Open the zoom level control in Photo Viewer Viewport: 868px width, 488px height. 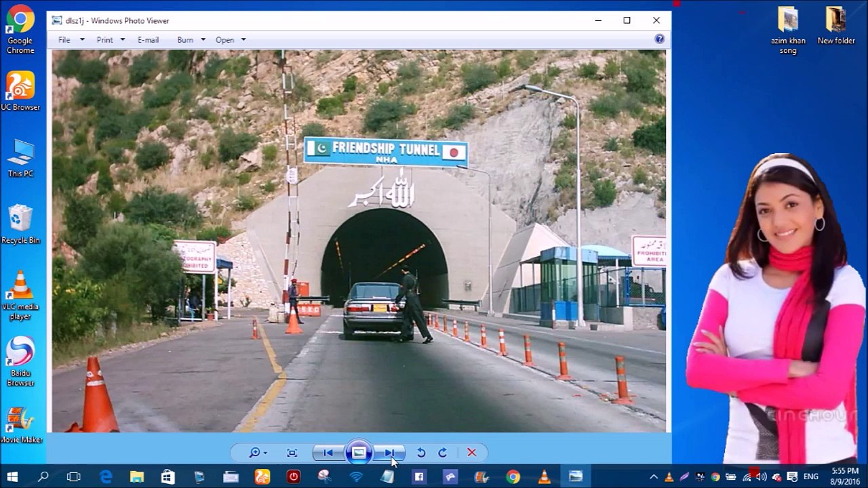pyautogui.click(x=258, y=453)
